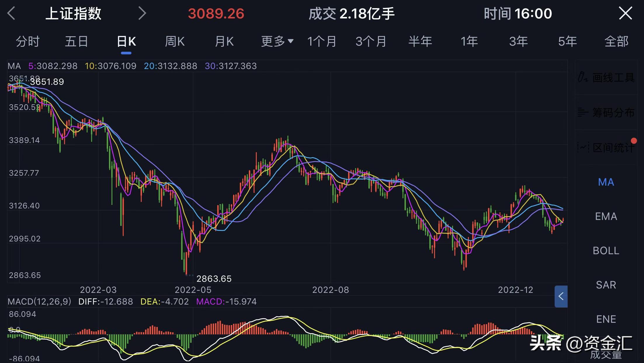
Task: Toggle the MACD(12,26,9) indicator label
Action: pos(39,301)
